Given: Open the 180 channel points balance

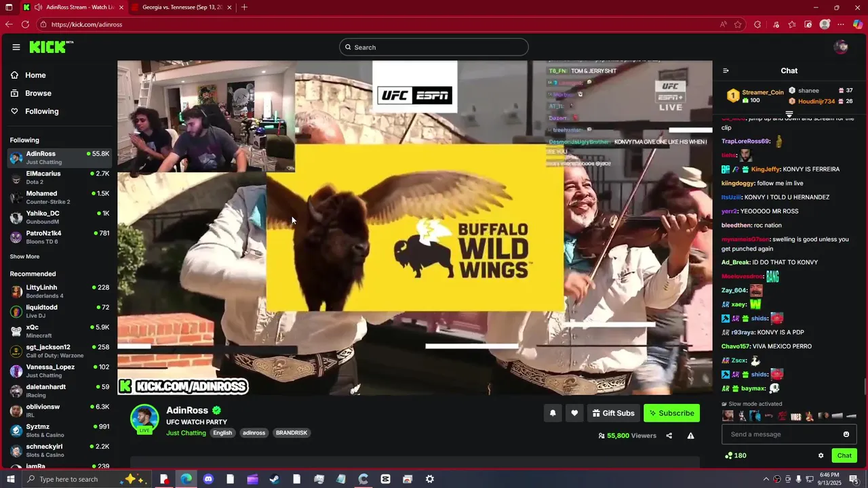Looking at the screenshot, I should tap(736, 455).
